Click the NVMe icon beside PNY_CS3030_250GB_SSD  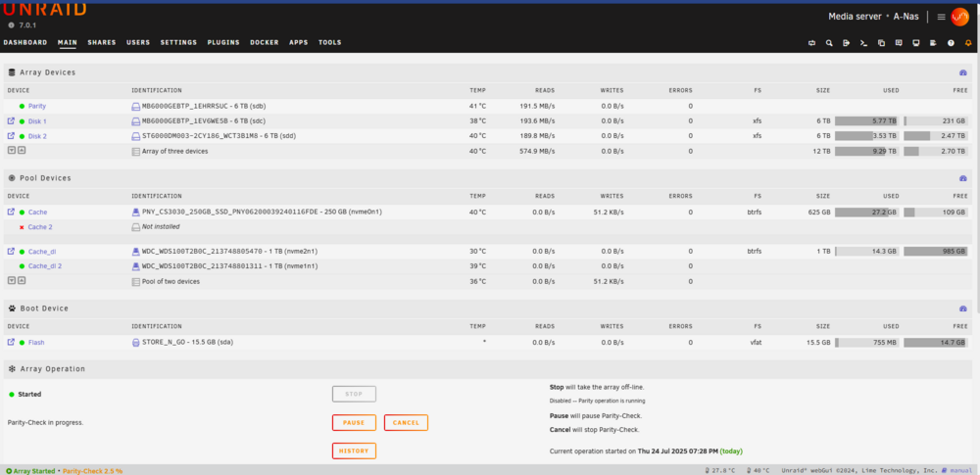coord(135,212)
